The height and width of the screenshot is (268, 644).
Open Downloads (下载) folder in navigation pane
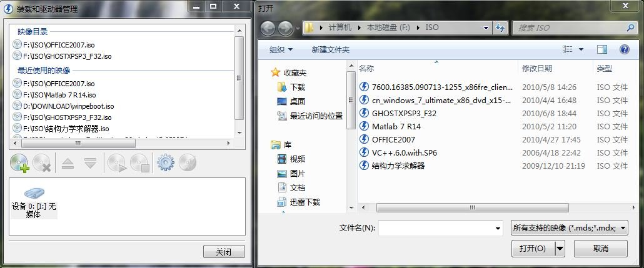pyautogui.click(x=291, y=87)
